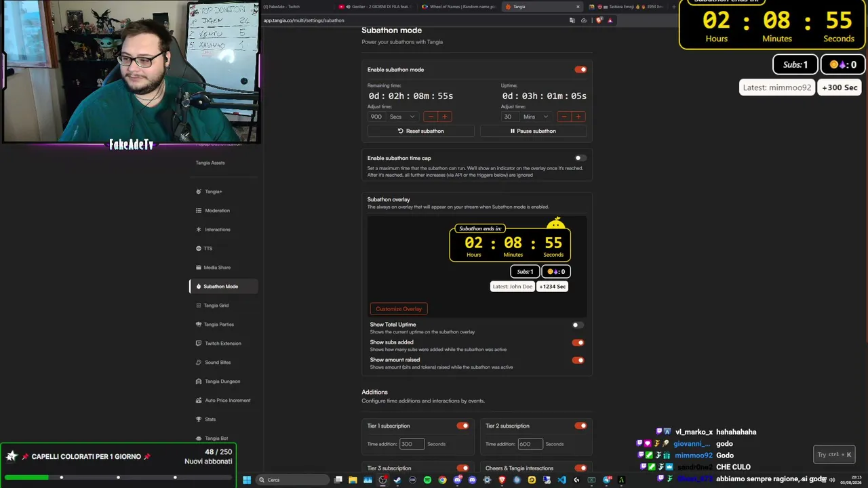This screenshot has width=868, height=488.
Task: Decrease uptime with the minus button
Action: coord(564,117)
